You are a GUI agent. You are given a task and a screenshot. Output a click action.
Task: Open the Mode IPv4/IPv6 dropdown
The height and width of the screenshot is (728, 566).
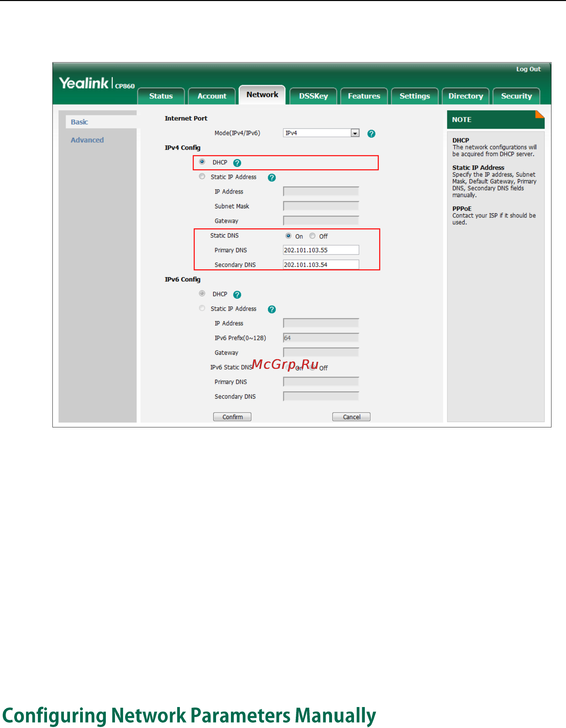pyautogui.click(x=321, y=133)
